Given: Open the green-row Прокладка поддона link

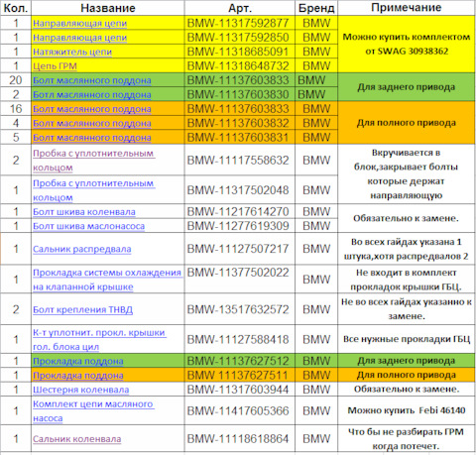Looking at the screenshot, I should tap(78, 361).
